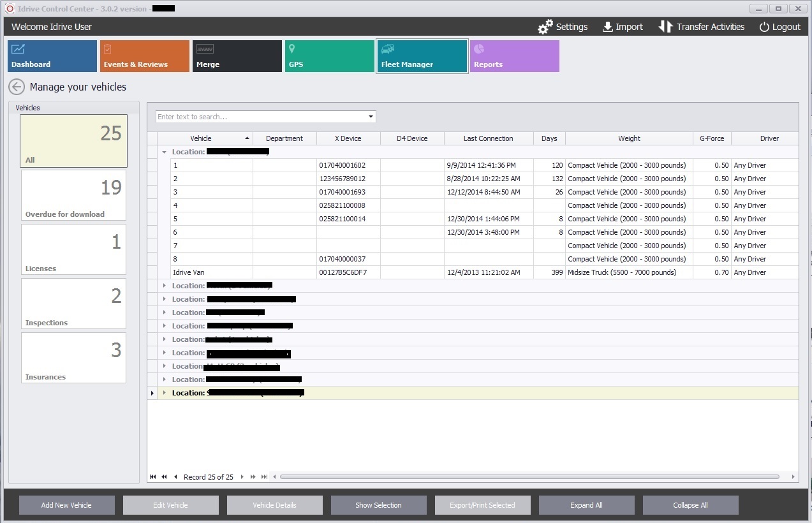Expand the last highlighted Location group
This screenshot has height=523, width=812.
[x=165, y=393]
